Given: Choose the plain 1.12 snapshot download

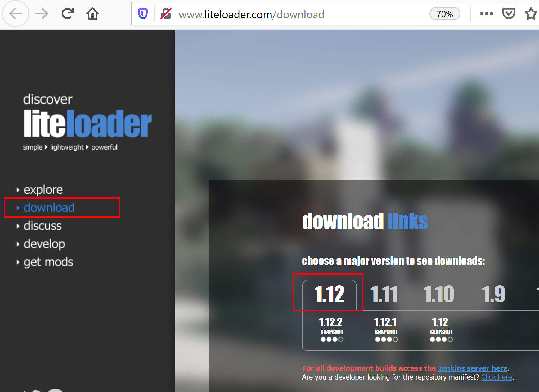Looking at the screenshot, I should pos(441,329).
